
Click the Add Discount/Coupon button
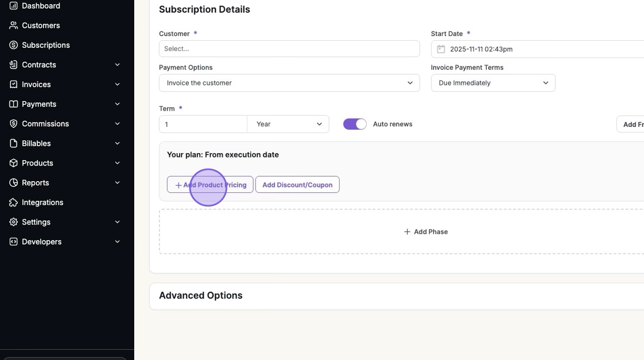point(297,185)
